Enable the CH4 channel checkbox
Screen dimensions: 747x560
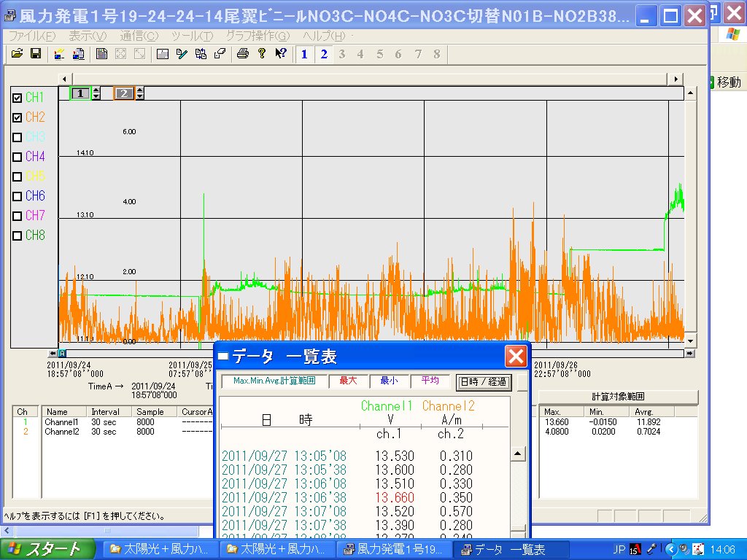(18, 157)
